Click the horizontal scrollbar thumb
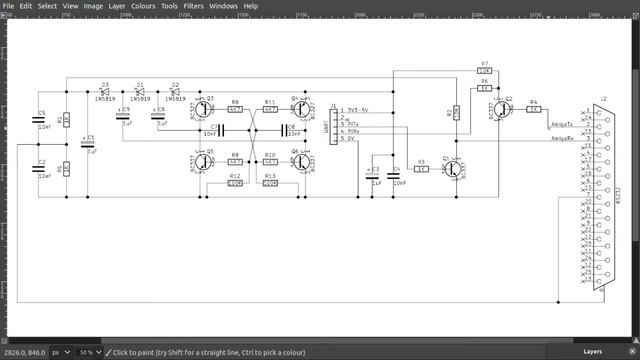Viewport: 640px width, 360px height. tap(337, 340)
